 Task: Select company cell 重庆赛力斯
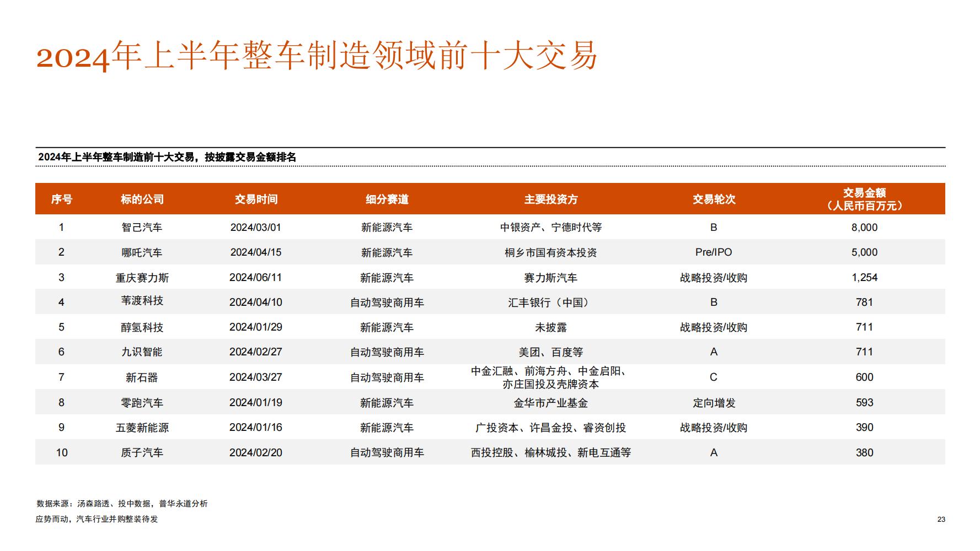pos(142,278)
